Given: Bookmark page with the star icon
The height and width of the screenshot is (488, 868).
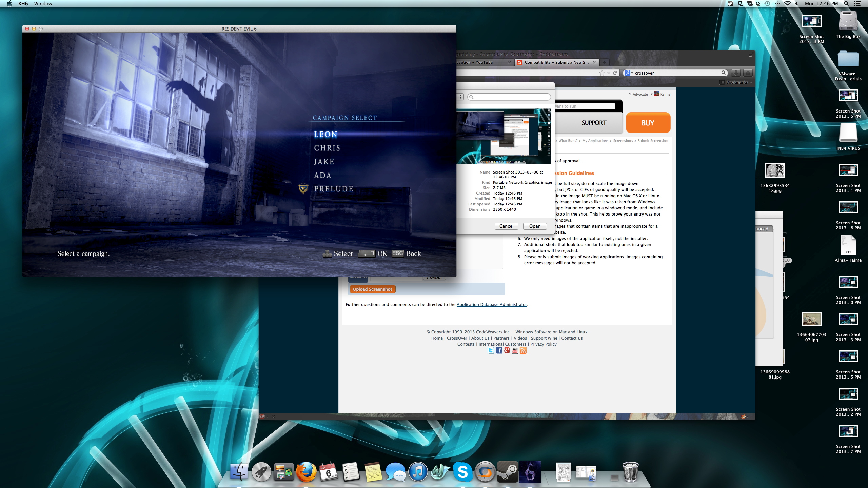Looking at the screenshot, I should 602,73.
